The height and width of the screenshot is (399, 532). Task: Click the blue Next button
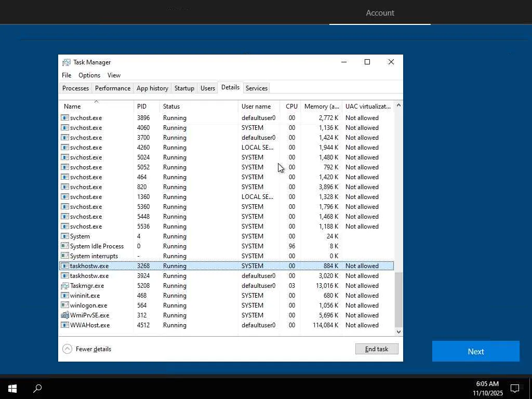click(476, 352)
